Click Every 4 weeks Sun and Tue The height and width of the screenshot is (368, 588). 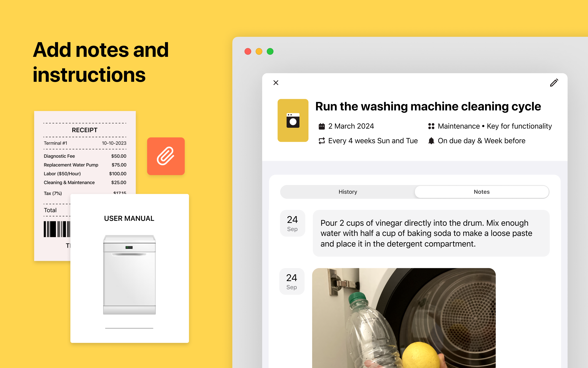coord(373,141)
